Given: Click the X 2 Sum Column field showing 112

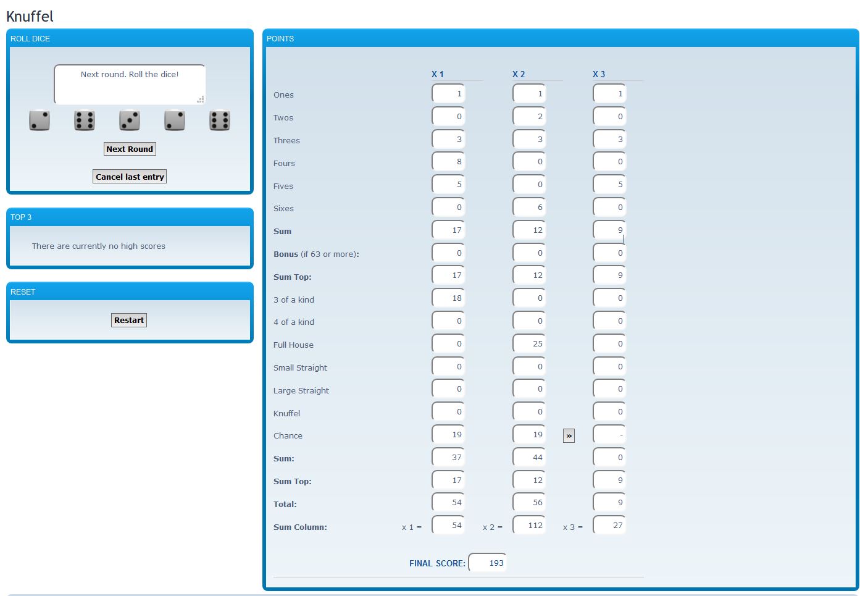Looking at the screenshot, I should 529,526.
